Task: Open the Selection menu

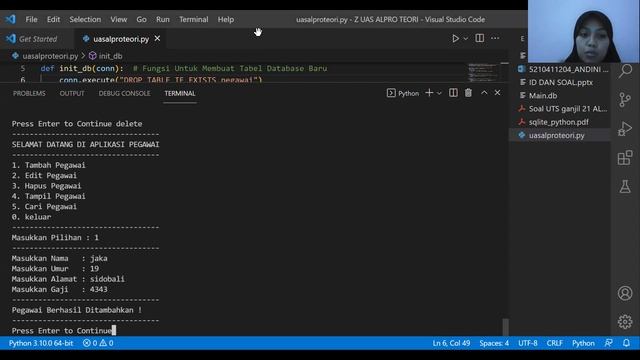Action: click(x=85, y=19)
